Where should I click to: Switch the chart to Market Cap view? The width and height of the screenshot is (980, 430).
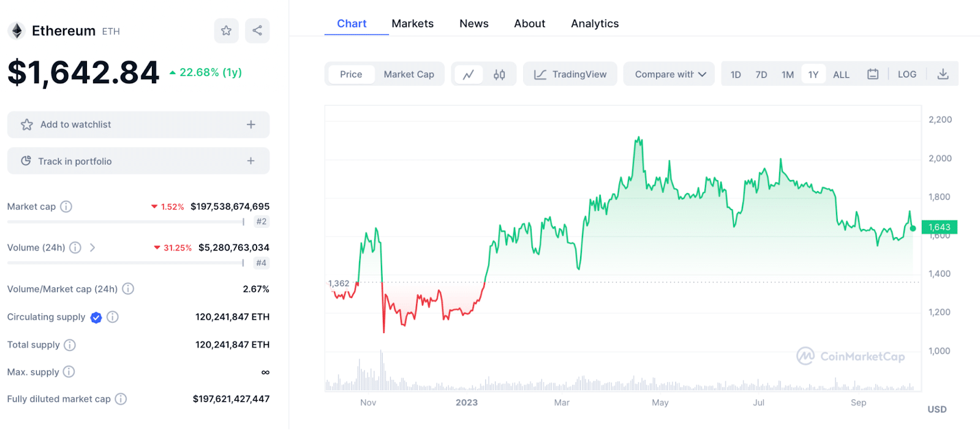(x=409, y=74)
